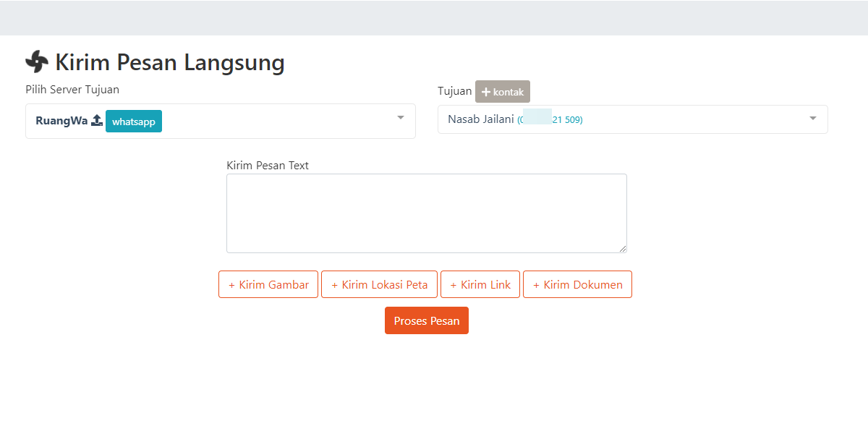Attach a file via Kirim Dokumen
This screenshot has width=868, height=434.
577,284
